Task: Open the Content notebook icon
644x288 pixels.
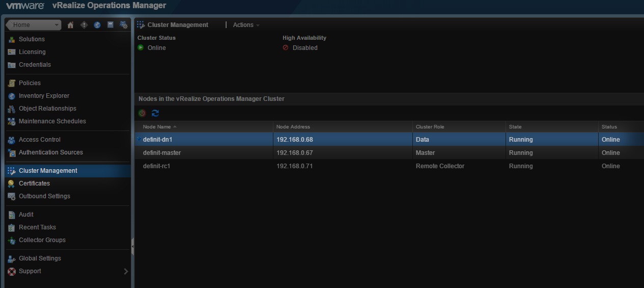Action: coord(110,25)
